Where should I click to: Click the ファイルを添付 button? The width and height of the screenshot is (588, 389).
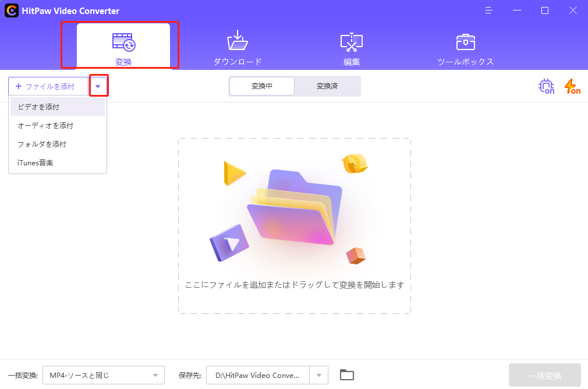48,86
